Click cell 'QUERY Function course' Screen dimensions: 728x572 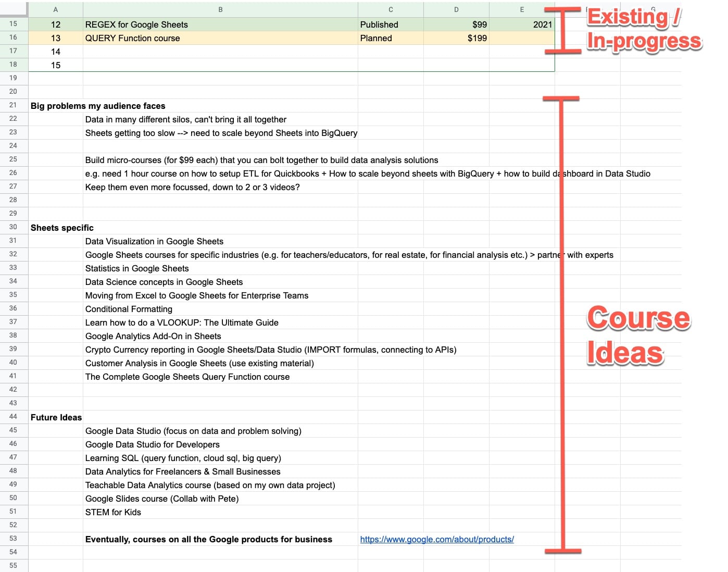point(220,38)
